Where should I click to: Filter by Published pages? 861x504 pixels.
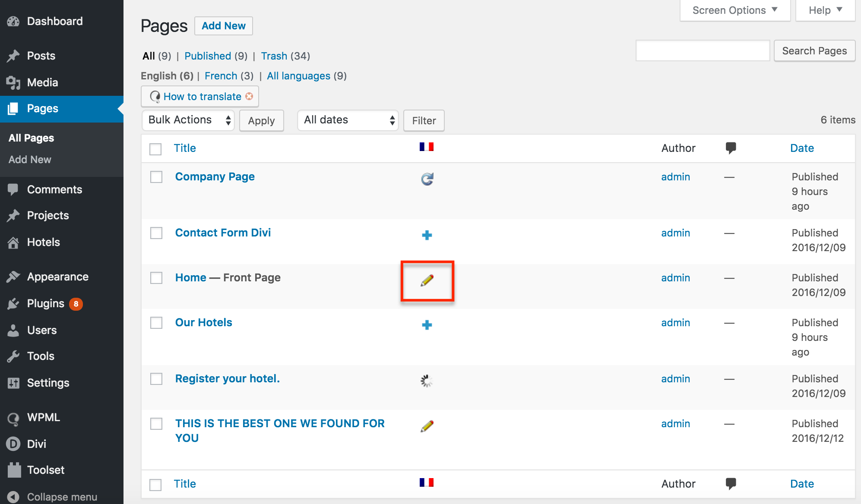pos(208,56)
